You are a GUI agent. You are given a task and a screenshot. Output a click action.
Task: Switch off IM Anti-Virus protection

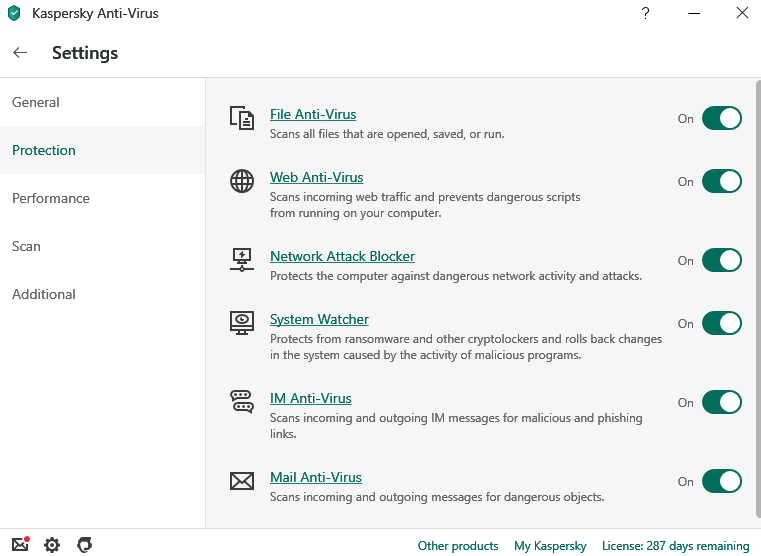point(722,403)
